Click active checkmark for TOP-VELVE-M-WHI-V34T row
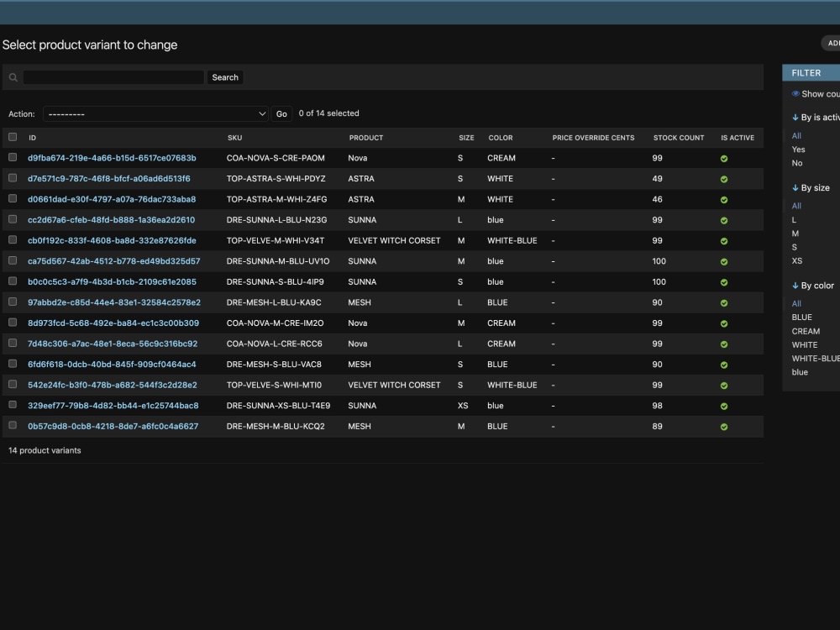 pyautogui.click(x=724, y=241)
